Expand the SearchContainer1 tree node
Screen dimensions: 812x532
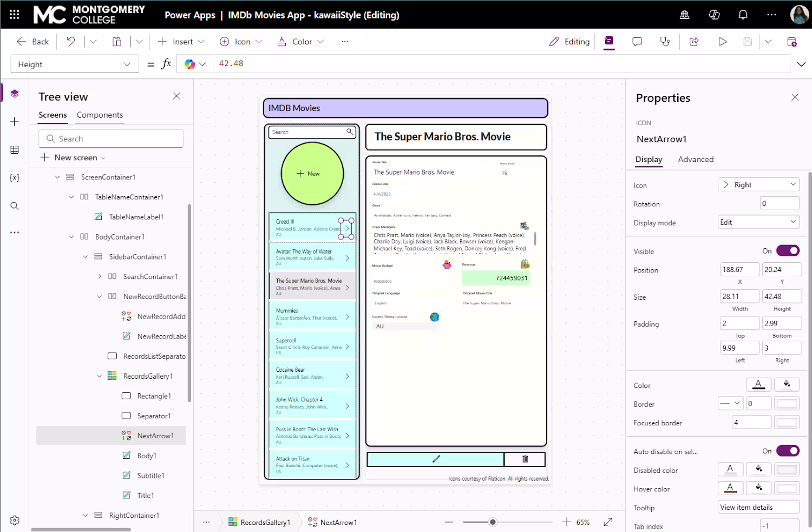99,276
